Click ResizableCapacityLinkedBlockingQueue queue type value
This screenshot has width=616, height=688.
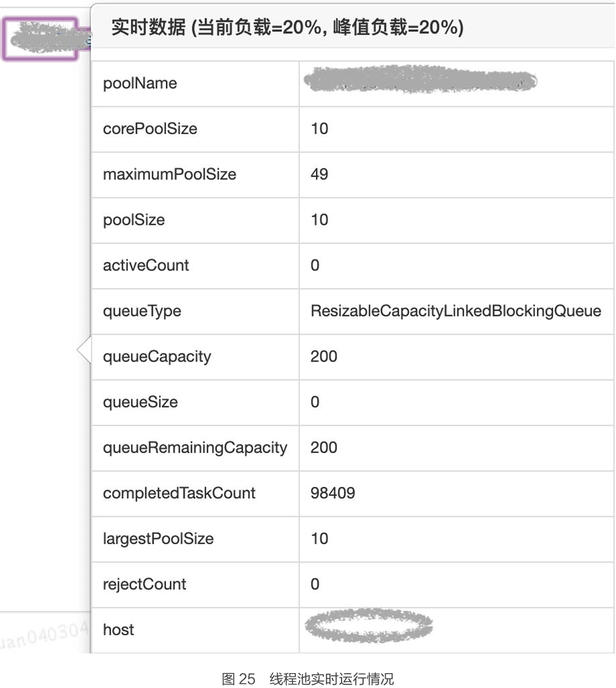pyautogui.click(x=455, y=311)
